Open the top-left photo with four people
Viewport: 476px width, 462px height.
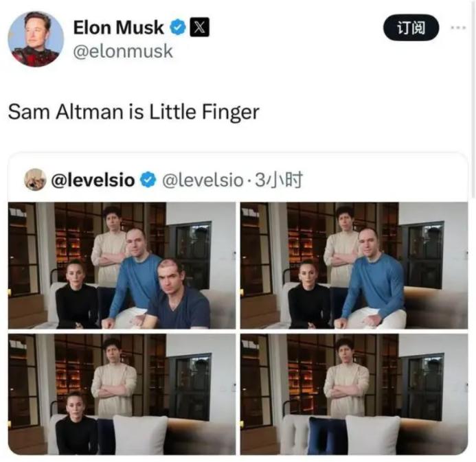pyautogui.click(x=122, y=266)
